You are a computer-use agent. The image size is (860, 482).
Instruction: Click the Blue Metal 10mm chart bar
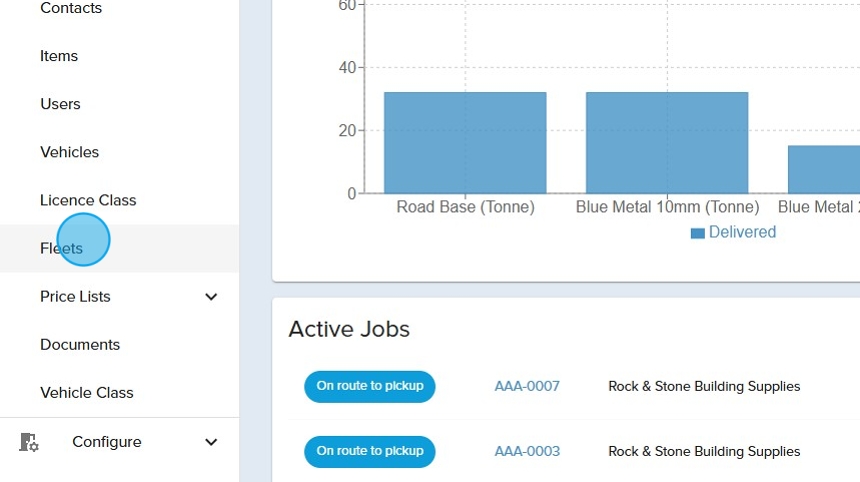(x=667, y=142)
